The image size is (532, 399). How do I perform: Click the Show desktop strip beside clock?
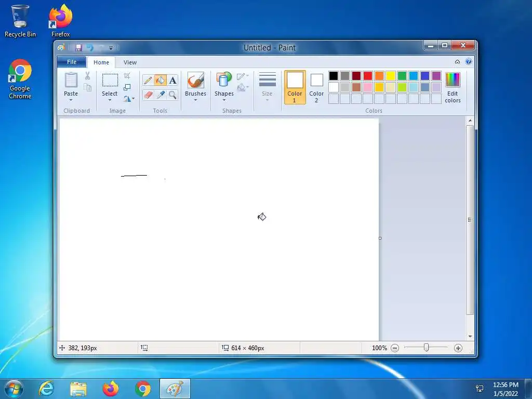pyautogui.click(x=528, y=389)
